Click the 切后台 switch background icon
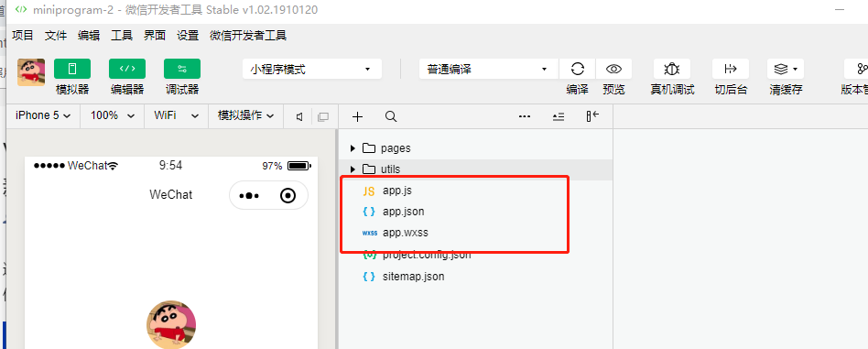The height and width of the screenshot is (349, 868). point(731,69)
